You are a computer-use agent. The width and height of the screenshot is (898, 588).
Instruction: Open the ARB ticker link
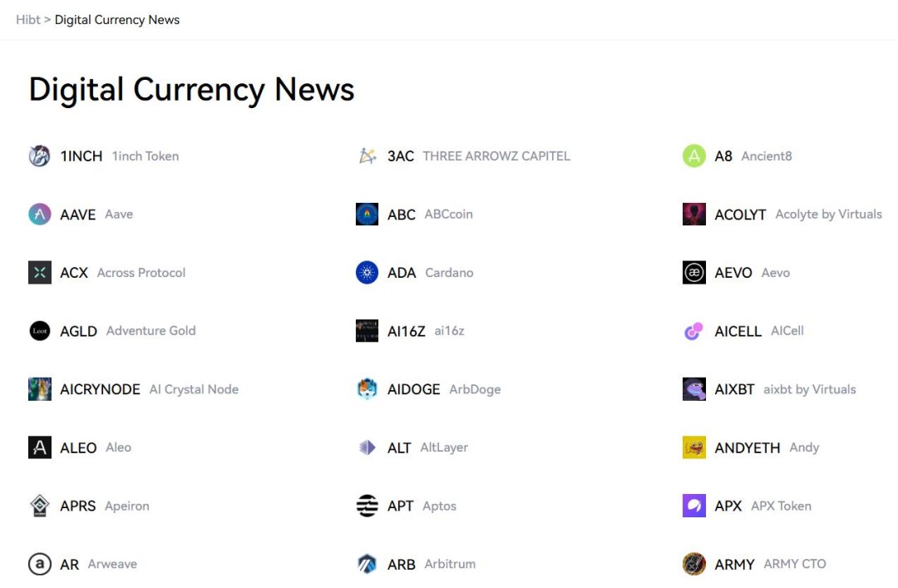coord(402,565)
